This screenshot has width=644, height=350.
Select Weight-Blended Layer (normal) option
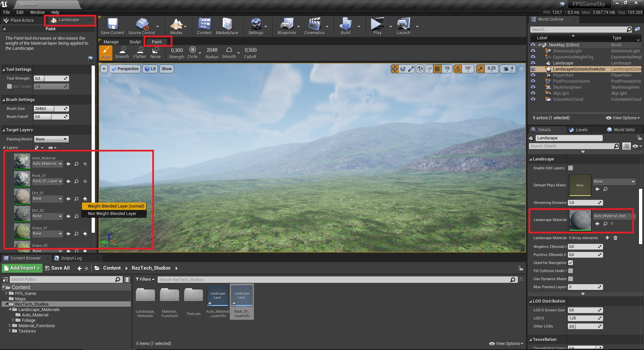coord(116,206)
